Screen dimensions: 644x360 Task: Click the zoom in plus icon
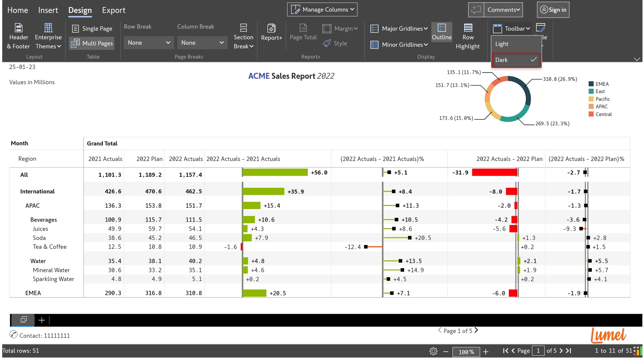tap(486, 352)
